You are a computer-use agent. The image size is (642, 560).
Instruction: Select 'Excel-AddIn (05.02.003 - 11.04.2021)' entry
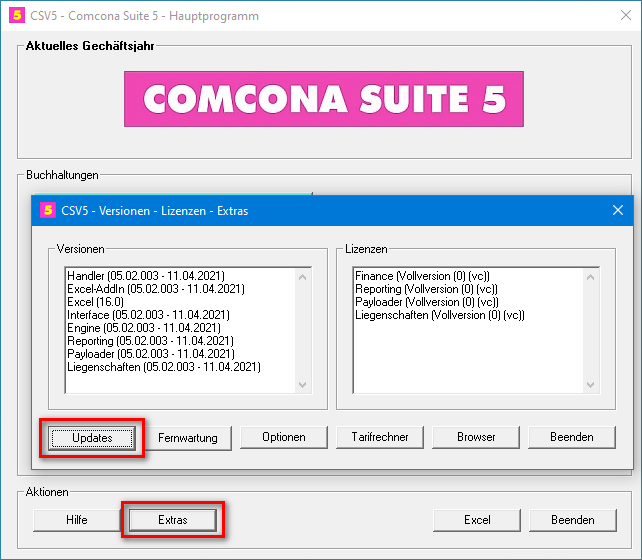156,289
